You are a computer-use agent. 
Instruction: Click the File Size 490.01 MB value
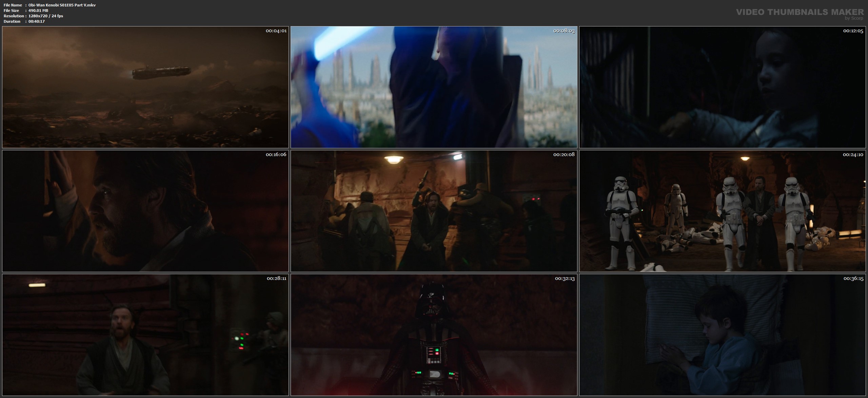[38, 11]
